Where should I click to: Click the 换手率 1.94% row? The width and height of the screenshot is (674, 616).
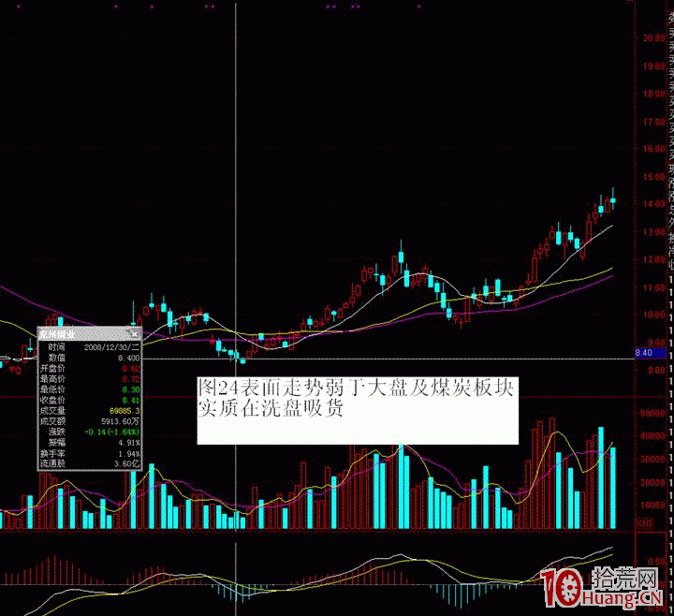pyautogui.click(x=89, y=453)
